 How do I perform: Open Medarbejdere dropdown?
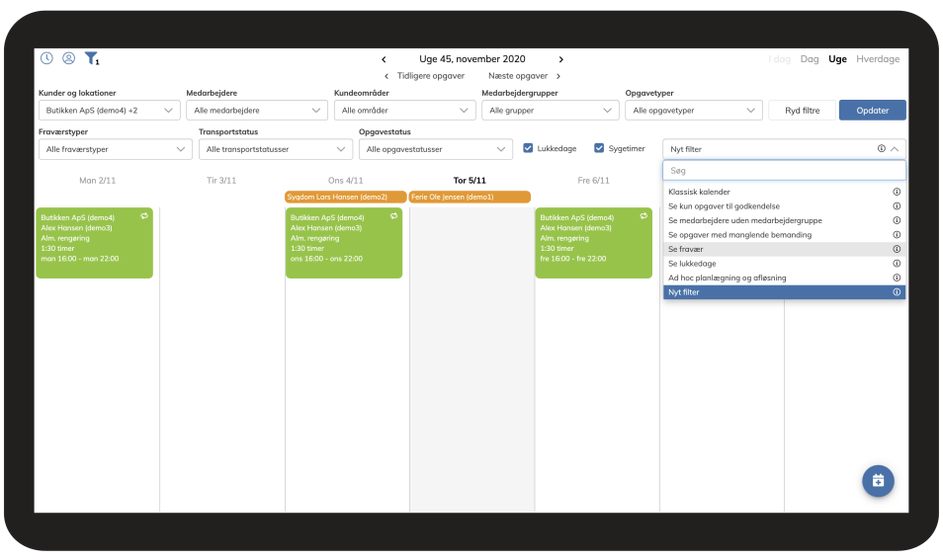(x=257, y=111)
